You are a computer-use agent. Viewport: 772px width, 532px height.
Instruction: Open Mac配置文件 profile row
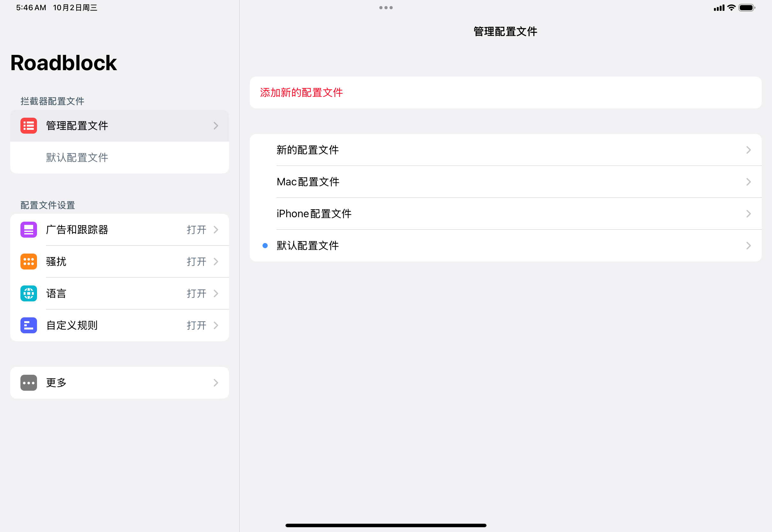point(505,182)
